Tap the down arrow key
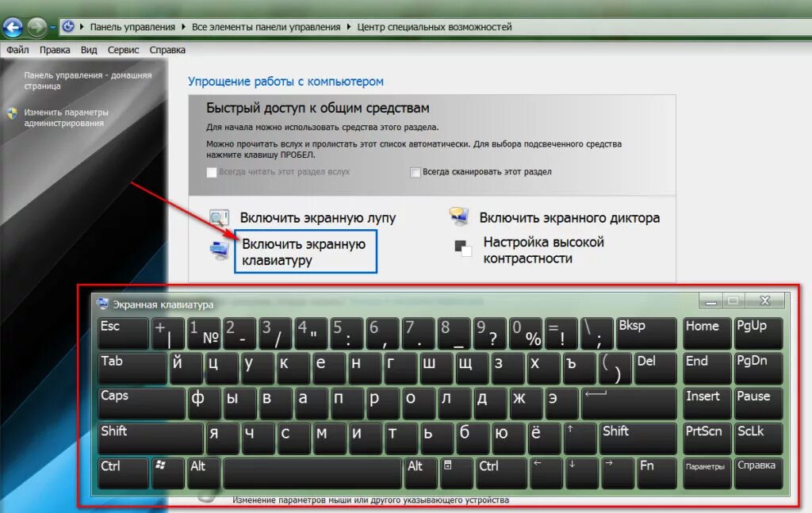The height and width of the screenshot is (513, 812). coord(582,473)
